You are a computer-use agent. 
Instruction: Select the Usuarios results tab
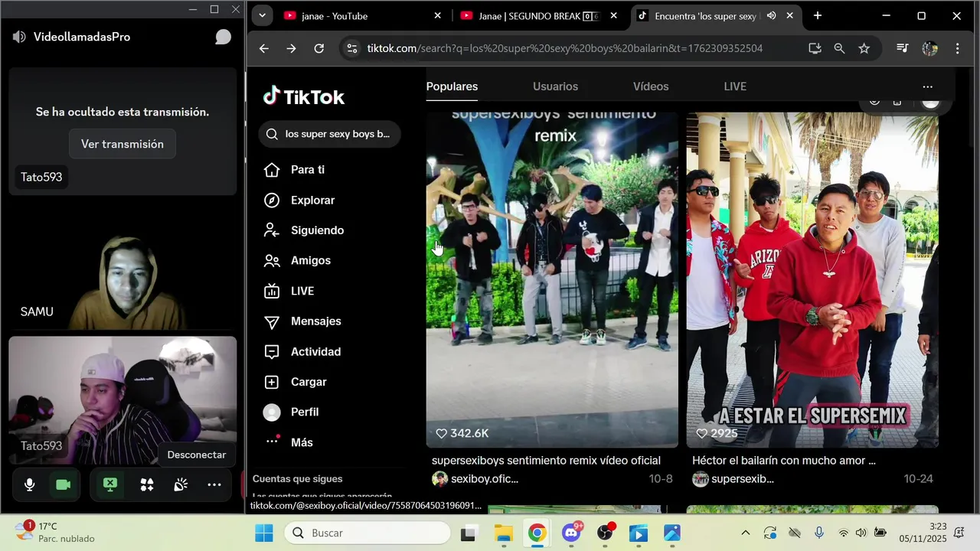coord(555,86)
